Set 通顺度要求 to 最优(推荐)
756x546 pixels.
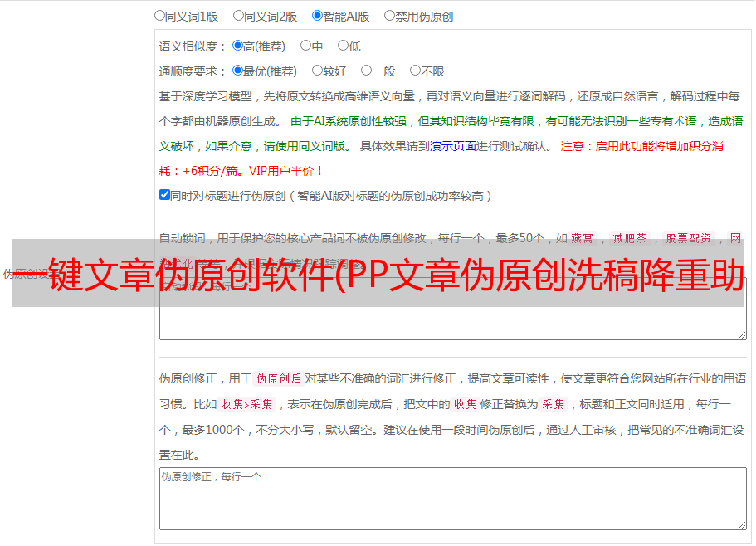237,71
